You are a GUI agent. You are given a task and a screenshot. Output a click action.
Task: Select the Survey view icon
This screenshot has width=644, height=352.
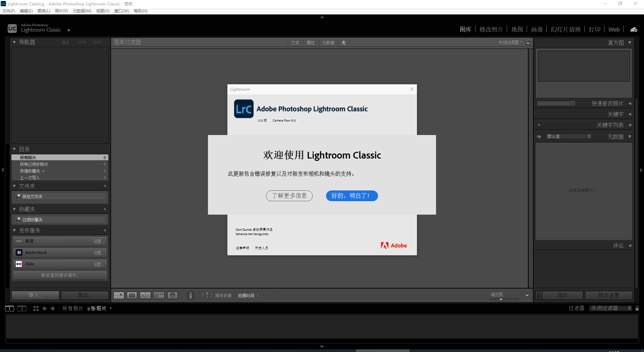(158, 295)
